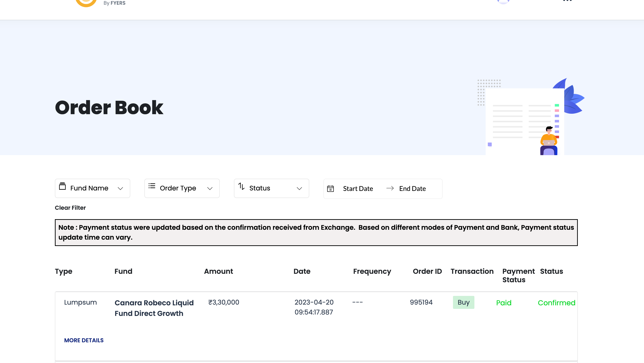Open the Order Type dropdown
The width and height of the screenshot is (644, 363).
pos(182,188)
